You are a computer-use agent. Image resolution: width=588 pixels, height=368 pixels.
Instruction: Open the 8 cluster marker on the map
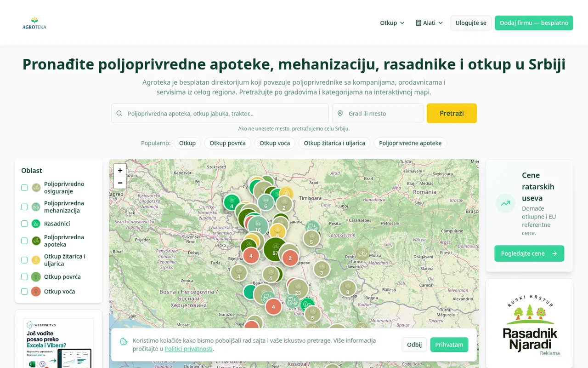tap(348, 288)
